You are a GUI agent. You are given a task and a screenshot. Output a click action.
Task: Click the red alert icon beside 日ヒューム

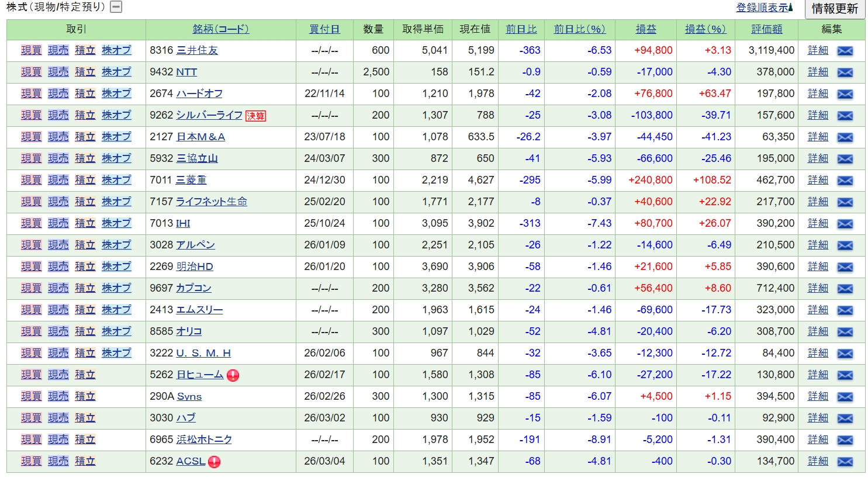tap(233, 375)
